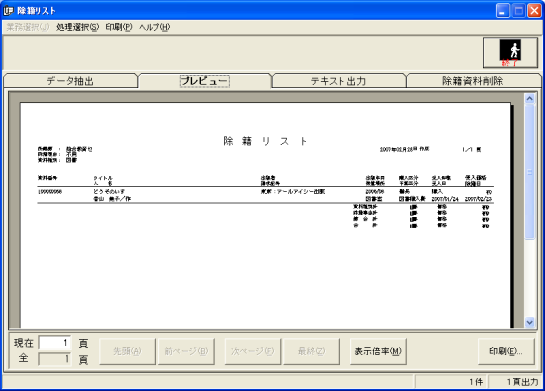
Task: Open the ヘルプ(H) menu
Action: [155, 27]
